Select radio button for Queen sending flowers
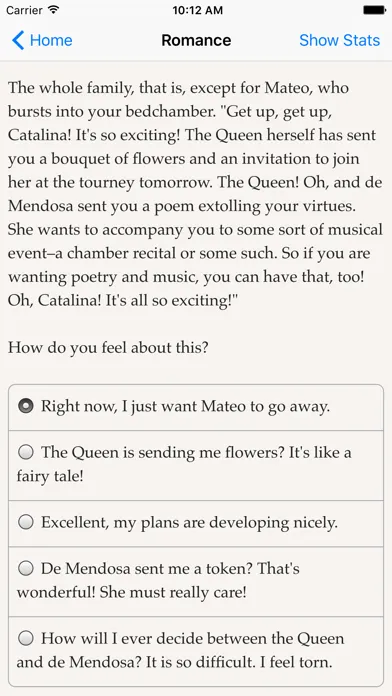The width and height of the screenshot is (392, 696). 26,452
